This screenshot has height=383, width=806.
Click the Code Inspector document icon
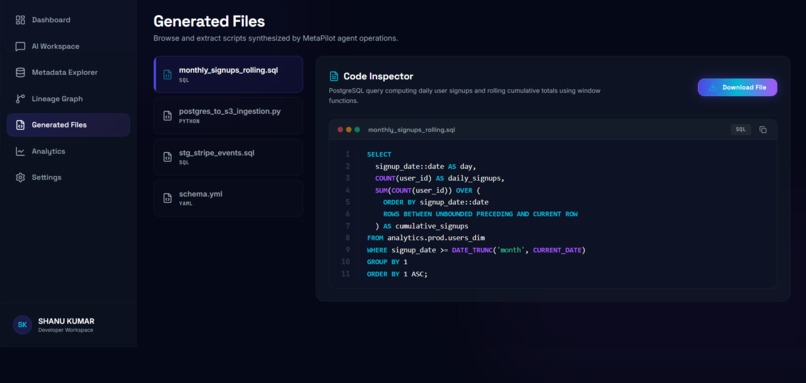pos(334,77)
